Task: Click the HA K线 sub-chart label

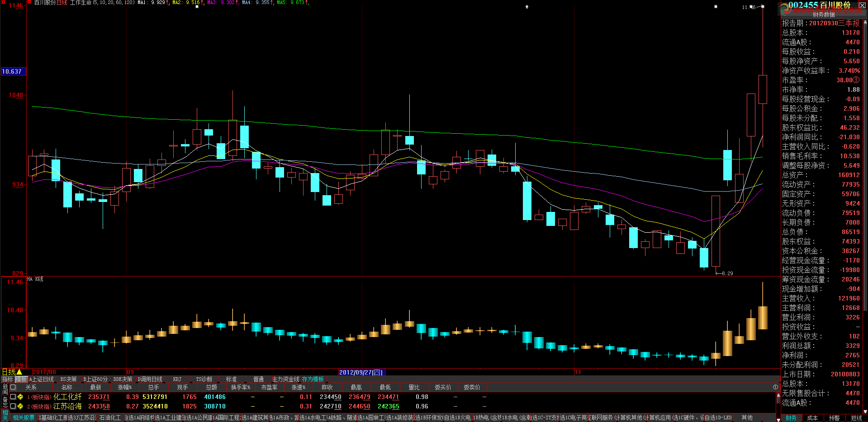Action: click(x=35, y=279)
